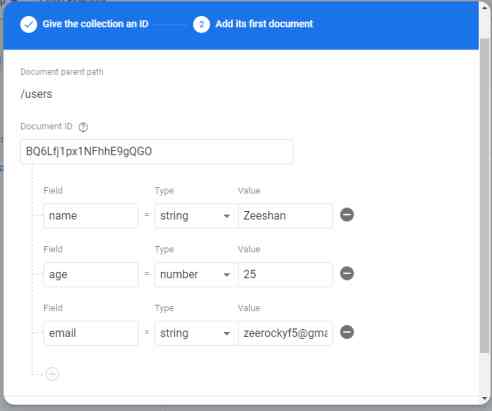Viewport: 492px width, 411px height.
Task: Edit the Document ID input field
Action: click(x=156, y=152)
